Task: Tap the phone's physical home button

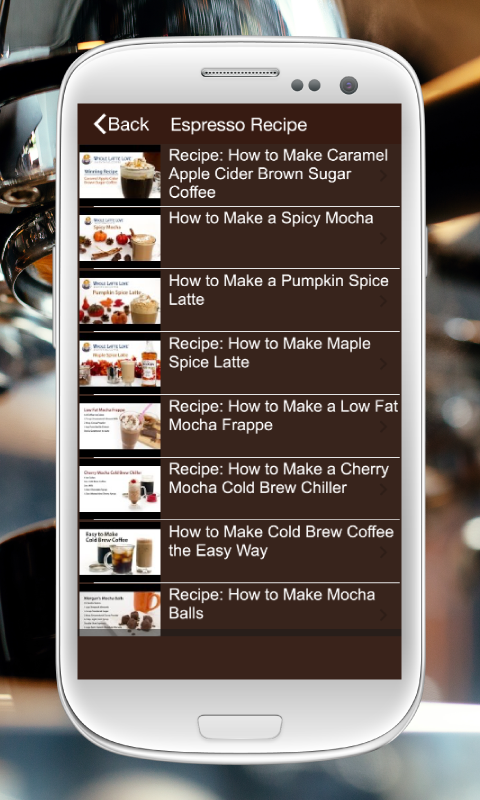Action: pos(240,727)
